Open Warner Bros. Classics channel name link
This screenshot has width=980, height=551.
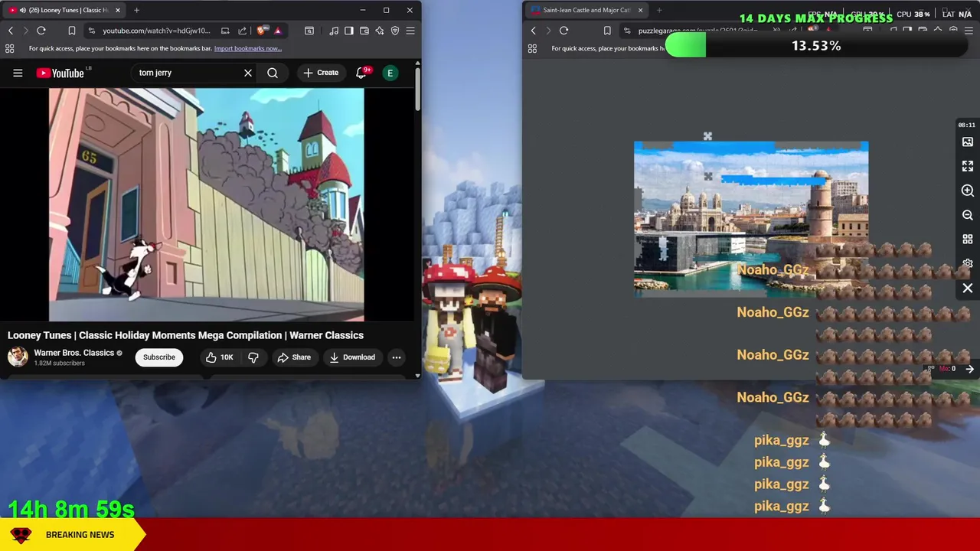[x=73, y=353]
